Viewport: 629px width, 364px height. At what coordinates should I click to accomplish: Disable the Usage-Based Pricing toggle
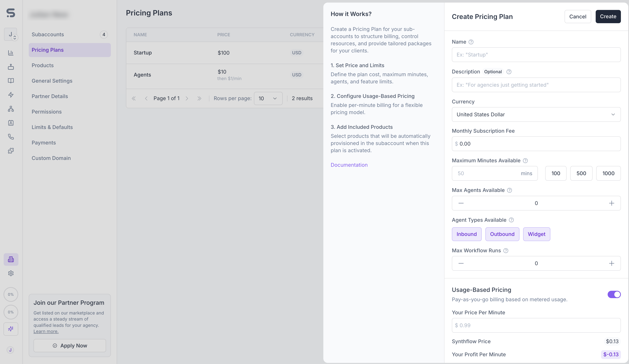[x=614, y=294]
